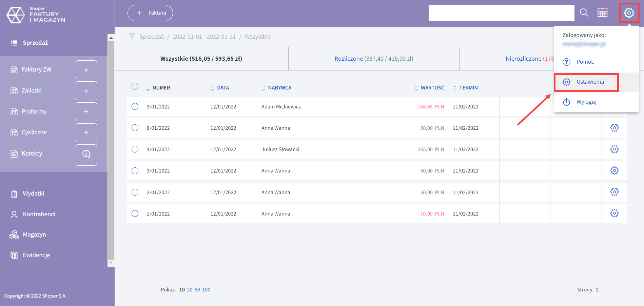The width and height of the screenshot is (644, 306).
Task: Click the Korekty info icon button
Action: tap(86, 155)
